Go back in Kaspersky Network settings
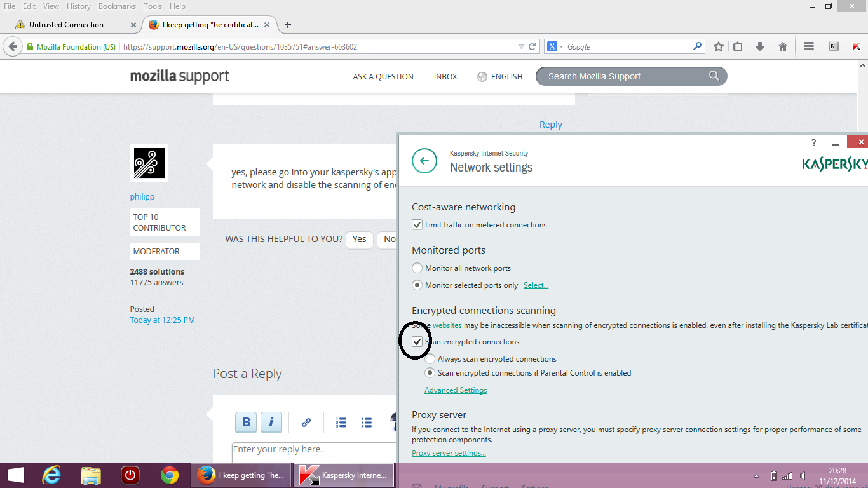The image size is (868, 488). click(424, 161)
